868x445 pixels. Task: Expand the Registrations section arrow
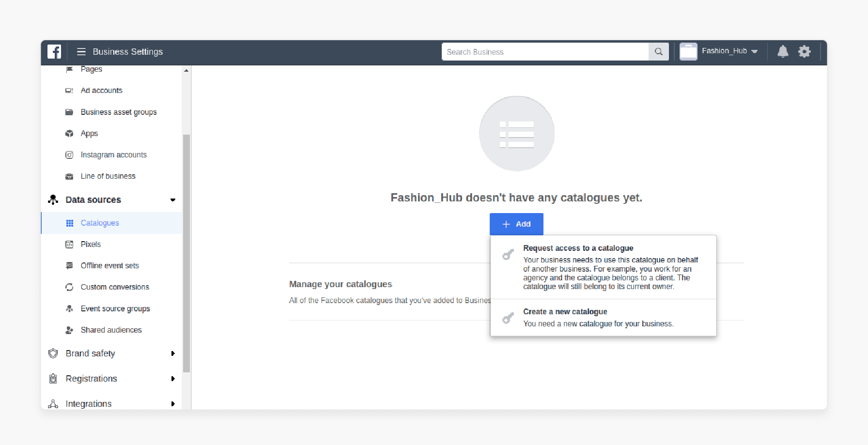coord(173,379)
